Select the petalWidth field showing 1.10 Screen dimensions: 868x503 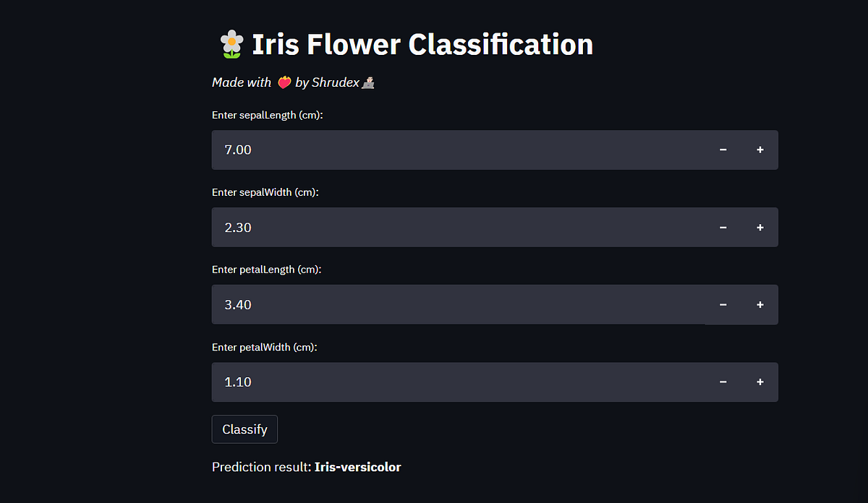pos(458,382)
